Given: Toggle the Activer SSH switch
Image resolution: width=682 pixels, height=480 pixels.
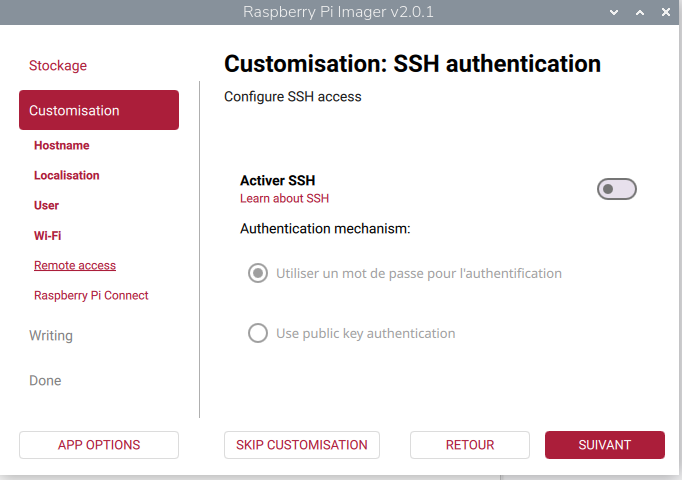Looking at the screenshot, I should (x=616, y=189).
